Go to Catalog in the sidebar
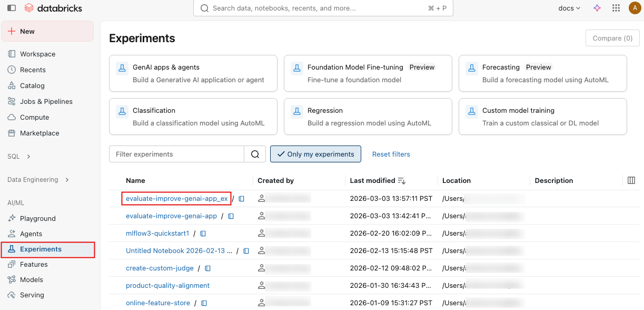644x310 pixels. (32, 86)
